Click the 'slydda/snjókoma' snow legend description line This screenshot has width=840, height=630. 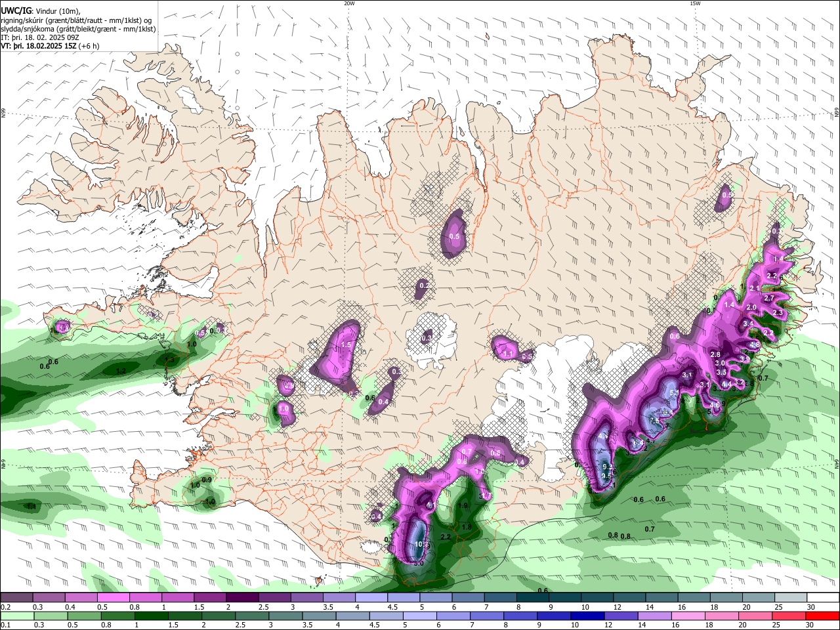(x=78, y=28)
